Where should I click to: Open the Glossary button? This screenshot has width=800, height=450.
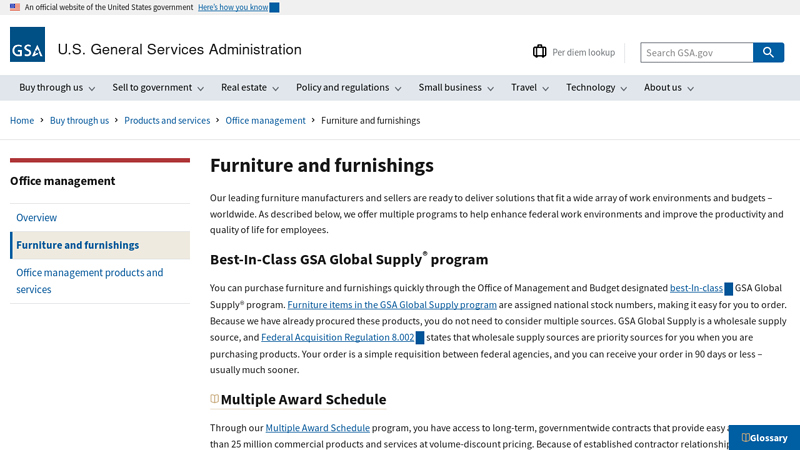764,438
